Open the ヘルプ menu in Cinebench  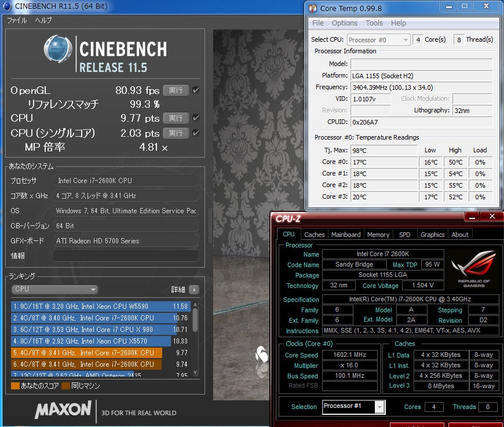[x=43, y=20]
